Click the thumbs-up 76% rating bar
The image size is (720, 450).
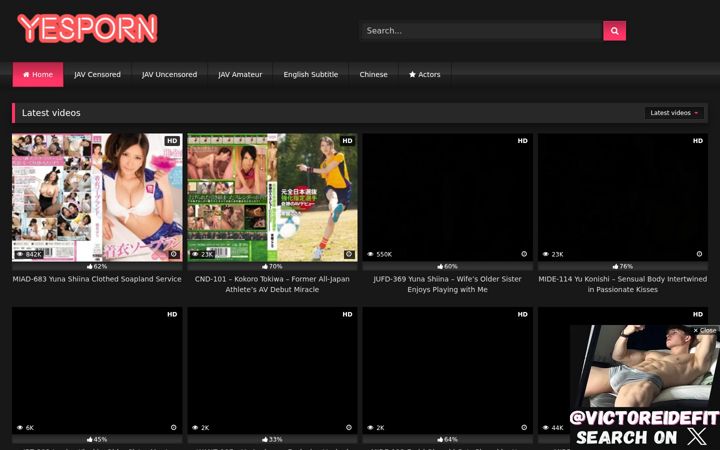(x=623, y=266)
